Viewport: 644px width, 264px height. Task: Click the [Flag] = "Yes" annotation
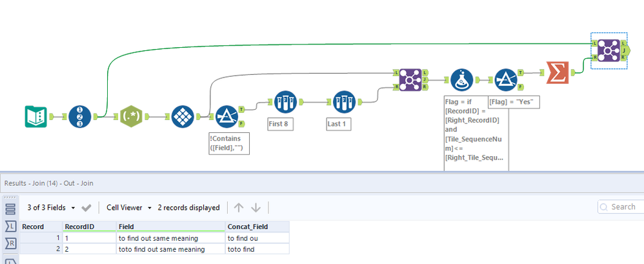(514, 102)
